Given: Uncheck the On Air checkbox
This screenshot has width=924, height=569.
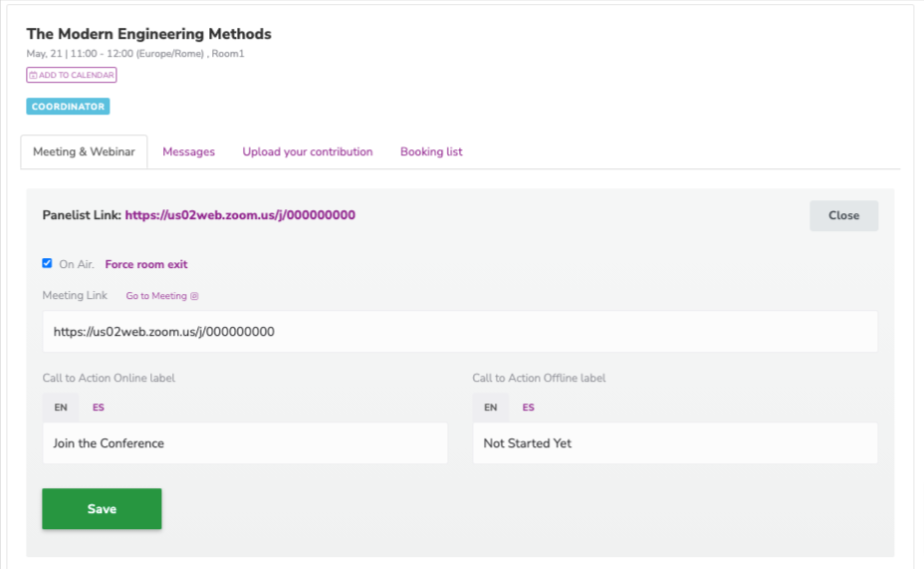Looking at the screenshot, I should pyautogui.click(x=47, y=263).
